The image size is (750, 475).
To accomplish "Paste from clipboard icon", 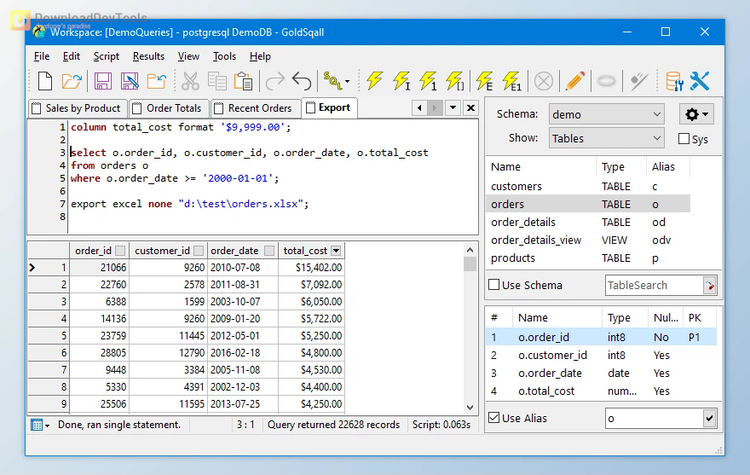I will [x=243, y=81].
